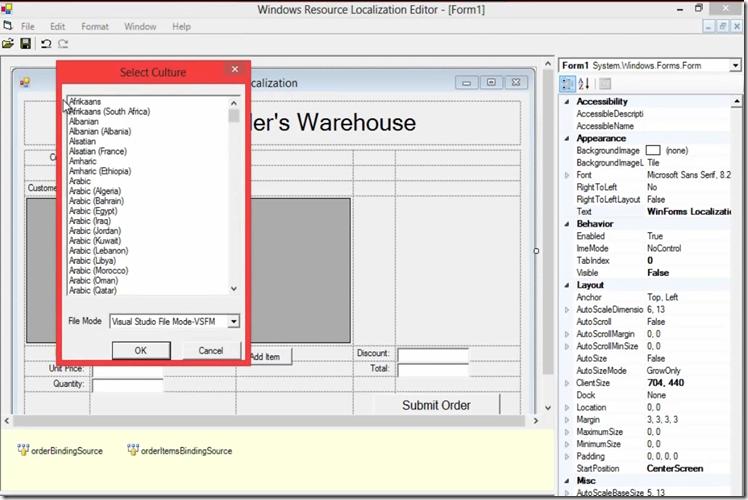
Task: Select Arabic (Jordan) culture
Action: click(95, 231)
